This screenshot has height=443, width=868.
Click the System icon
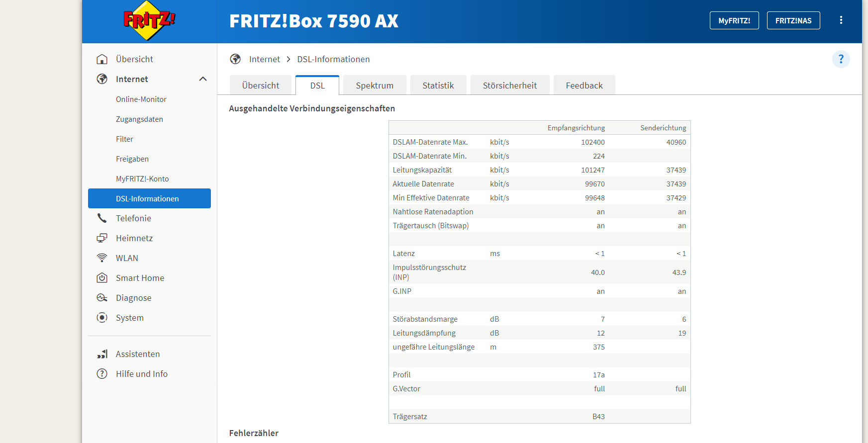(102, 318)
